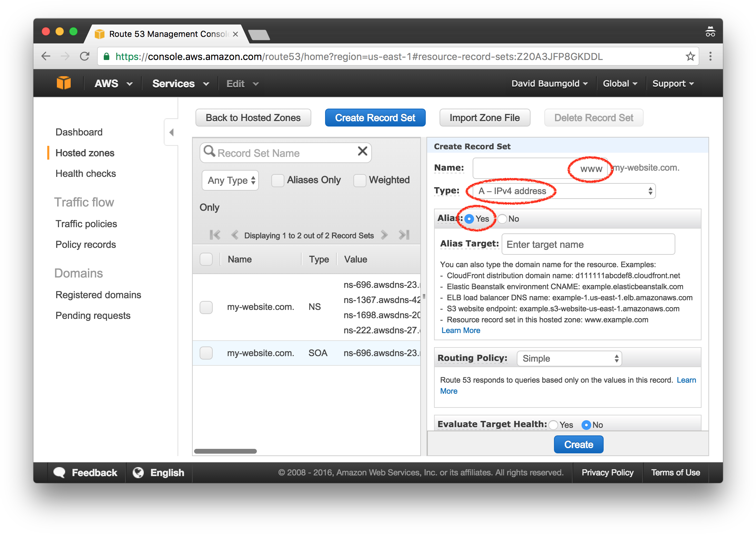
Task: Click Import Zone File button
Action: point(485,118)
